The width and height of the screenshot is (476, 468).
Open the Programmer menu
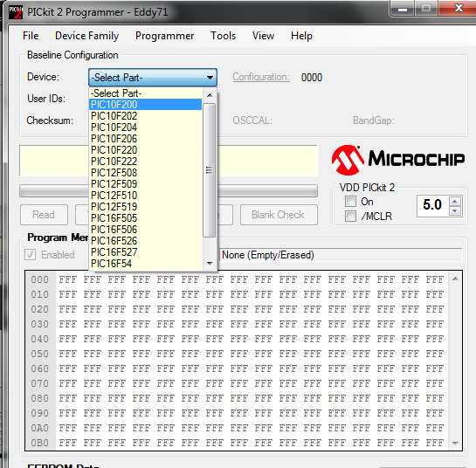tap(164, 36)
